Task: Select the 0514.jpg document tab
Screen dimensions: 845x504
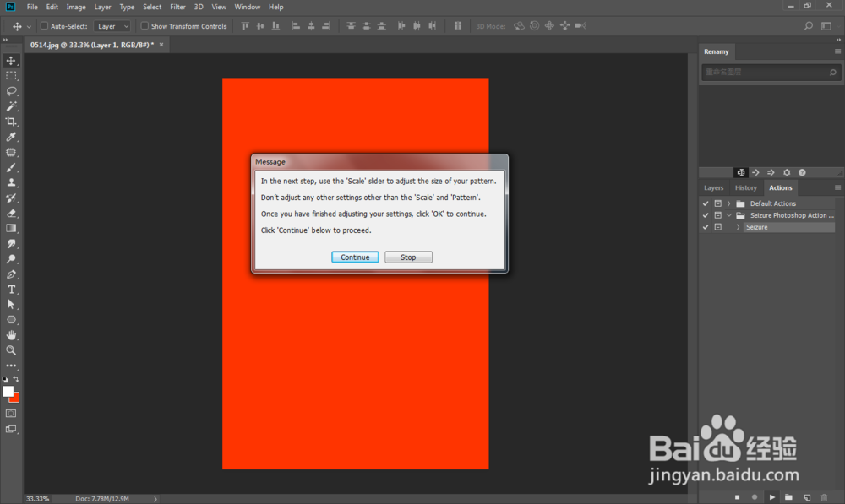Action: point(91,45)
